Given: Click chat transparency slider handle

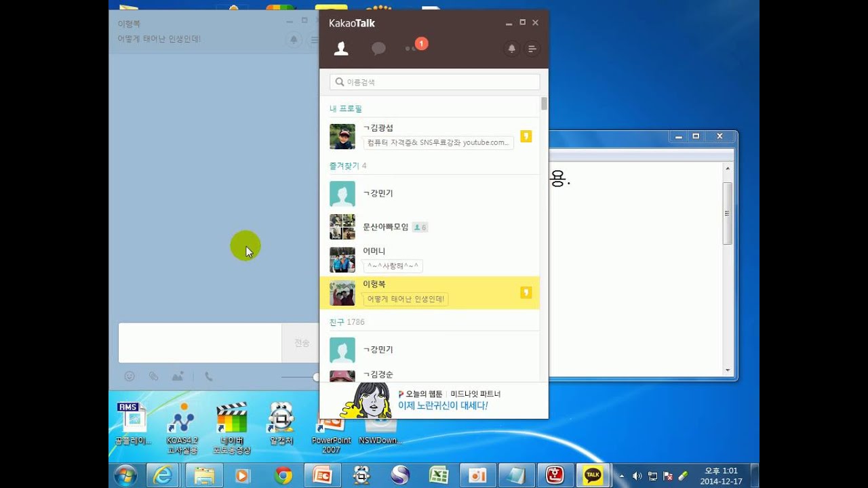Looking at the screenshot, I should click(316, 377).
